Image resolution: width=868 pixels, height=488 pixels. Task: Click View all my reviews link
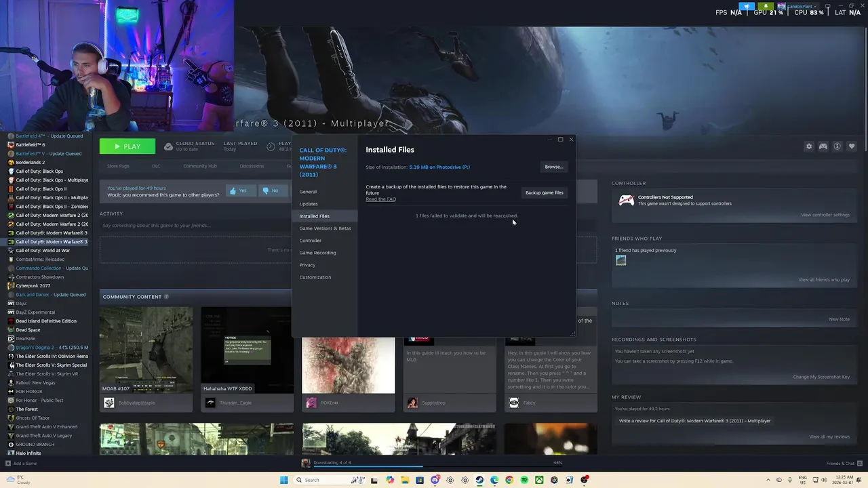(x=829, y=436)
